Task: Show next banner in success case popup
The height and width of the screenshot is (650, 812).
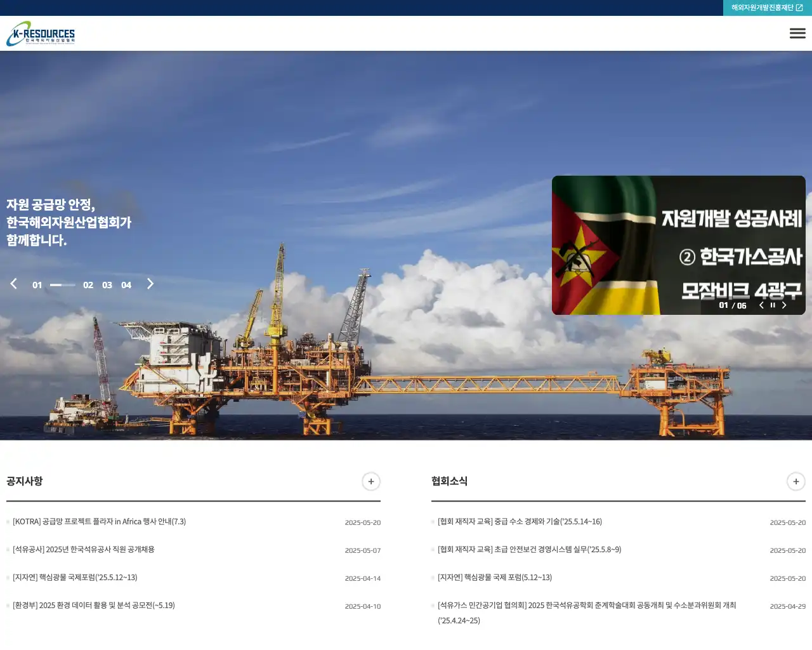Action: tap(784, 305)
